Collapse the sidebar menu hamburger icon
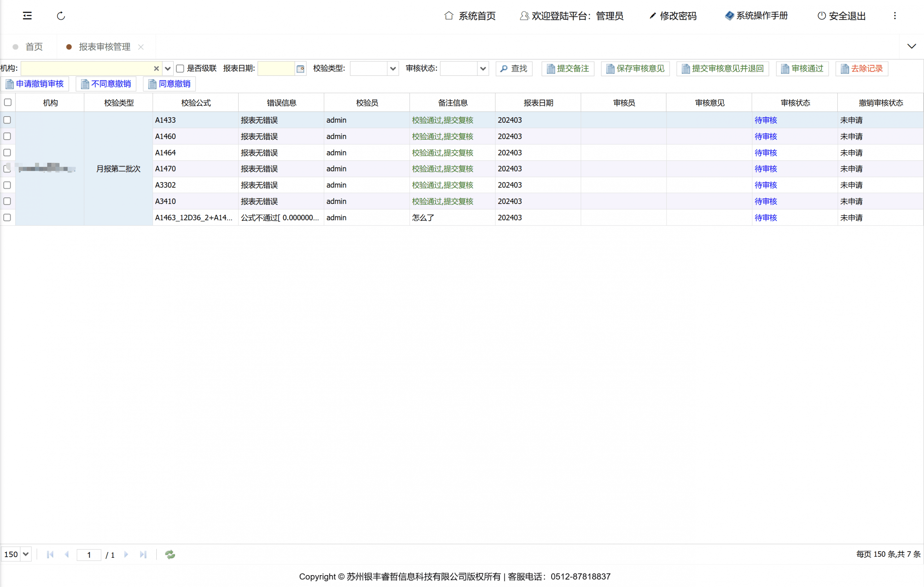This screenshot has width=924, height=587. pos(27,16)
